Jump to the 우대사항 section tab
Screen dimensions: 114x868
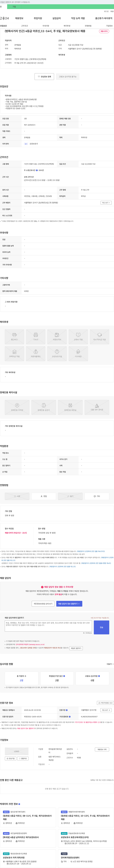46,26
